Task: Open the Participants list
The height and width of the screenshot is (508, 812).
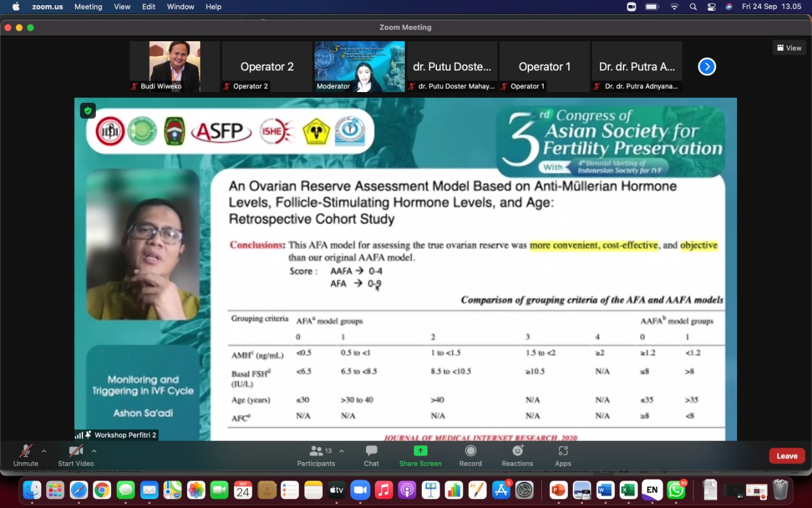Action: click(x=316, y=455)
